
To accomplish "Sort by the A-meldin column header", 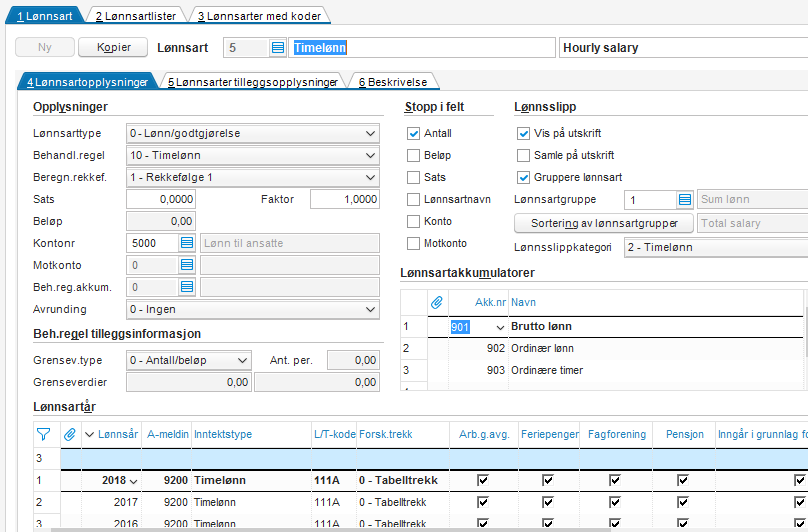I will [x=168, y=435].
